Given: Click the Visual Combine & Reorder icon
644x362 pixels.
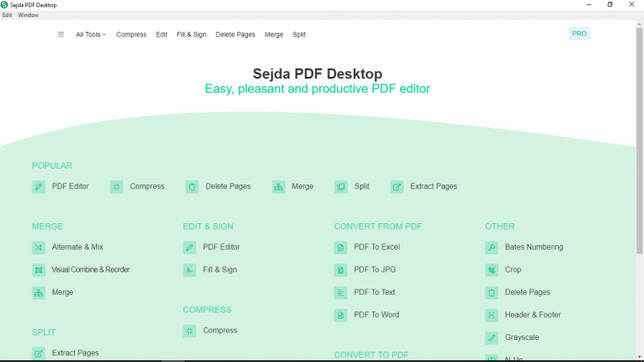Looking at the screenshot, I should pyautogui.click(x=39, y=270).
